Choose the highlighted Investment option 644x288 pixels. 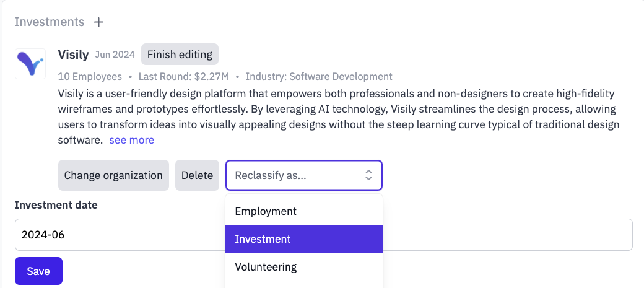pyautogui.click(x=304, y=238)
